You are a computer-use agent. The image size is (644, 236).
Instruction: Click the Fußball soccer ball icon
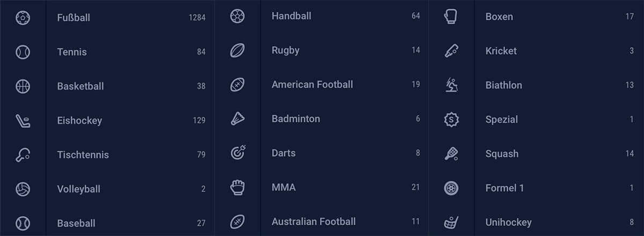[23, 18]
